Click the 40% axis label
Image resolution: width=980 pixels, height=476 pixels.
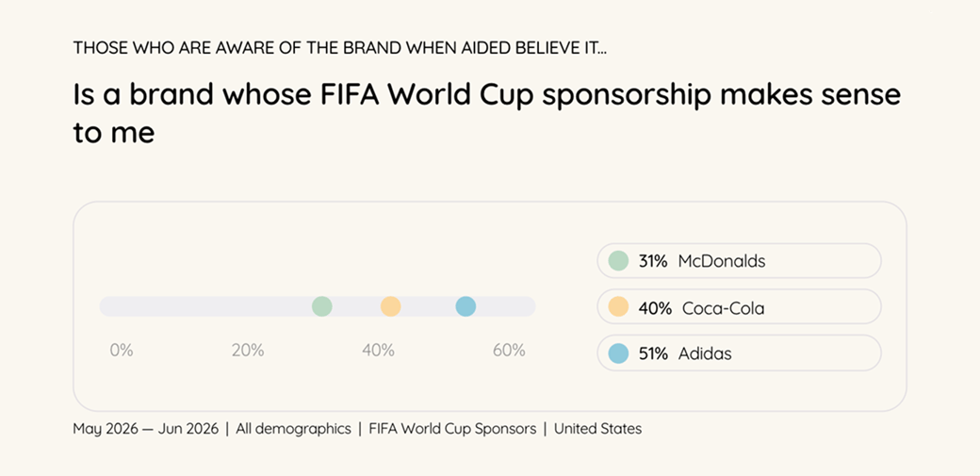378,351
